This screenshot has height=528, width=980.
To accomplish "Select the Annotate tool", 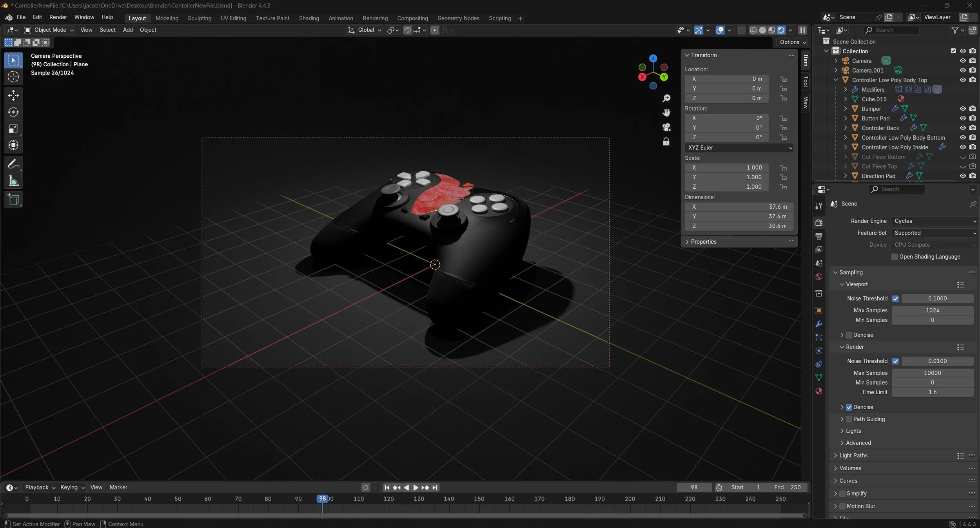I will point(13,164).
